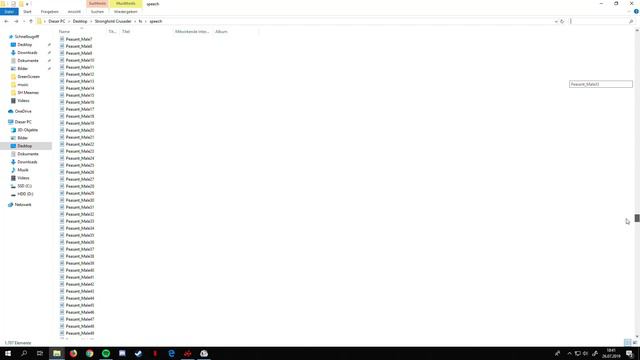
Task: Open the Datei ribbon tab
Action: (x=9, y=12)
